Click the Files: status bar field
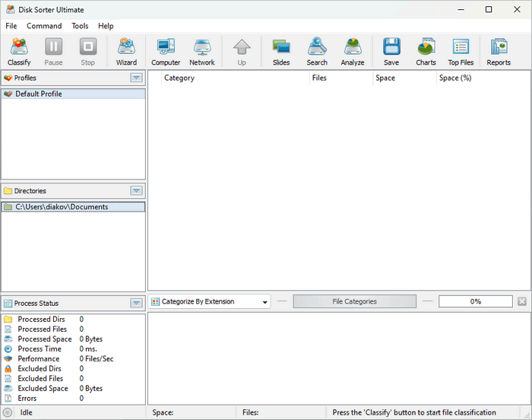Viewport: 532px width, 420px height. coord(281,412)
